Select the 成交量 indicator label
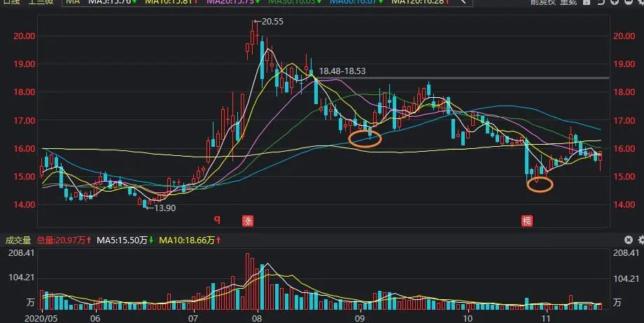 tap(17, 240)
